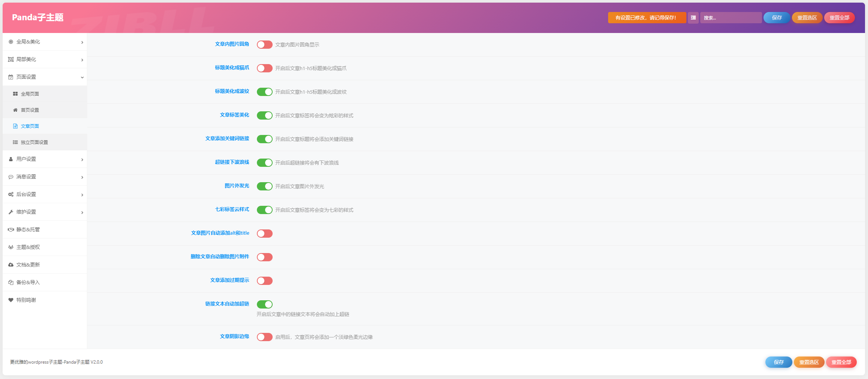Click the 静态&托管 handshake icon
868x379 pixels.
[11, 230]
